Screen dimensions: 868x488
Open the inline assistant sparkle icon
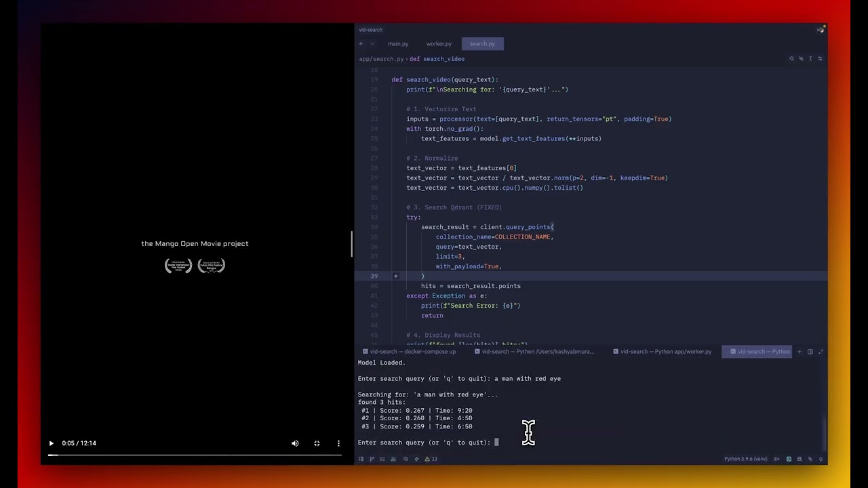pos(801,59)
